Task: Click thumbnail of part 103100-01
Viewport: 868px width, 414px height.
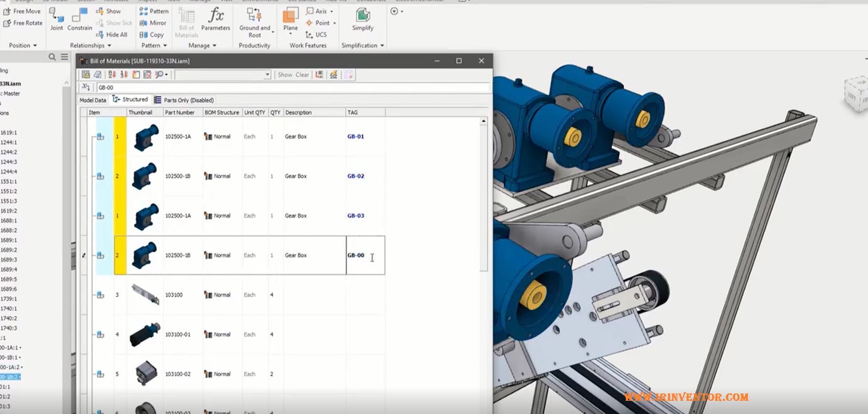Action: 145,334
